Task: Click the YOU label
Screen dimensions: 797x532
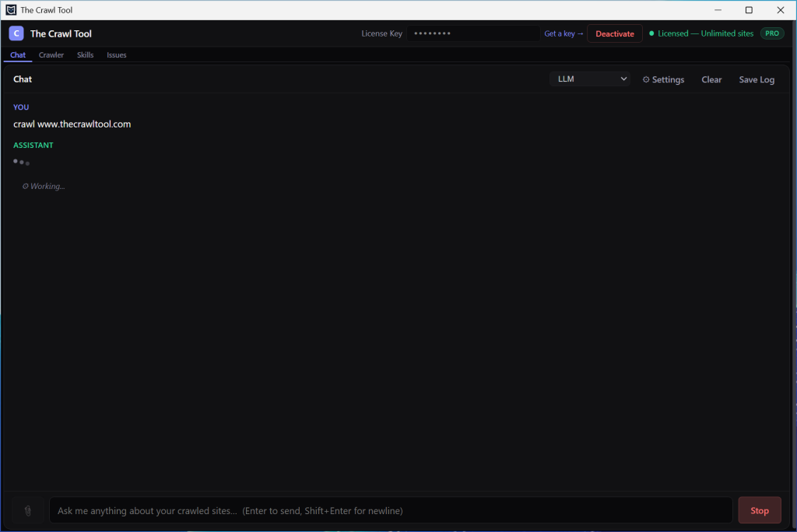Action: 21,107
